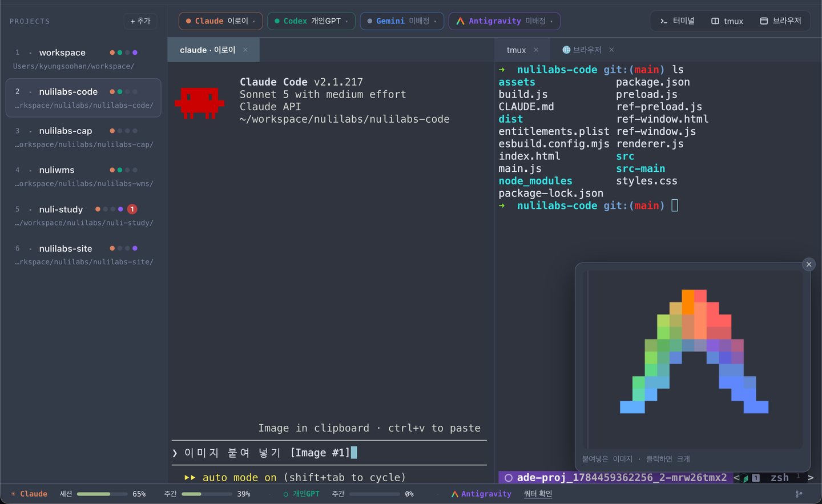Click the purple status dot on nulilabs-site row
The height and width of the screenshot is (504, 822).
135,248
